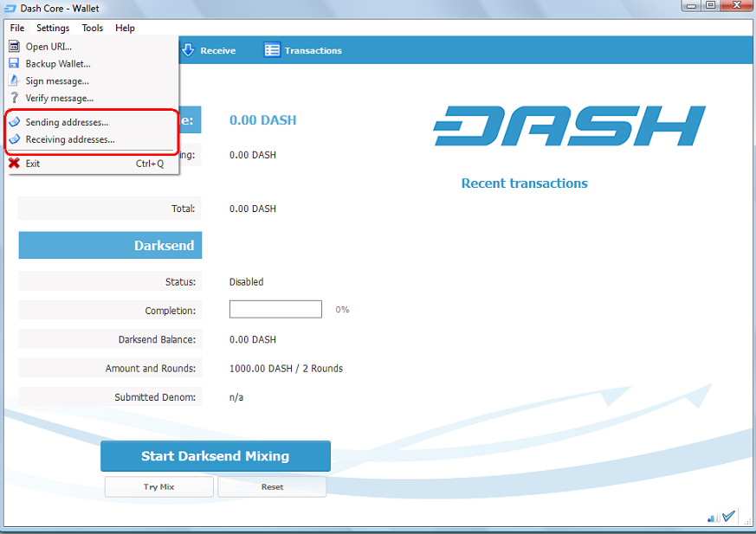The width and height of the screenshot is (756, 534).
Task: Click the 1000.00 DASH / 2 Rounds value
Action: [286, 369]
